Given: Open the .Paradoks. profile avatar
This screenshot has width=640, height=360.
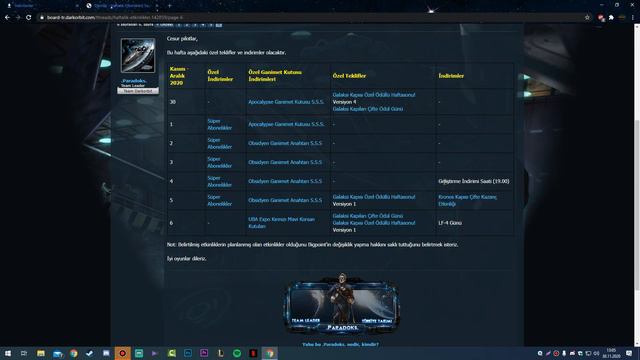Looking at the screenshot, I should click(x=138, y=56).
